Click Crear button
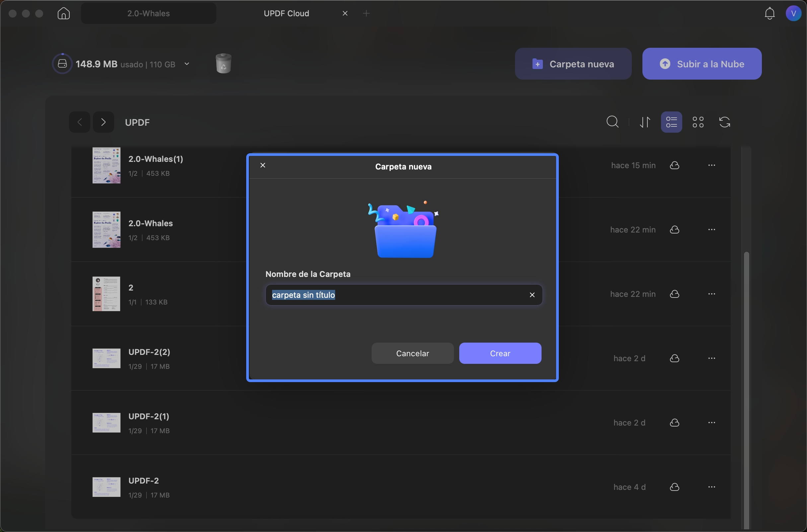The image size is (807, 532). pyautogui.click(x=500, y=353)
